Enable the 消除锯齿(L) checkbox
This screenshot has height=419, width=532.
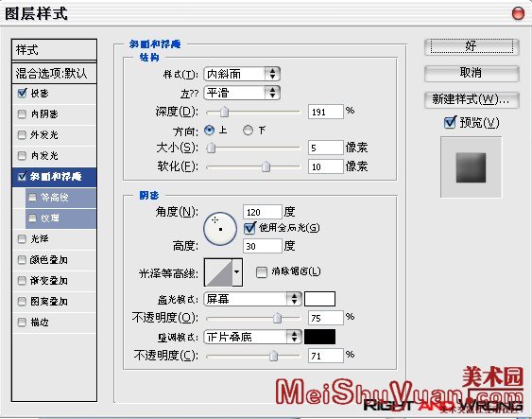point(261,272)
